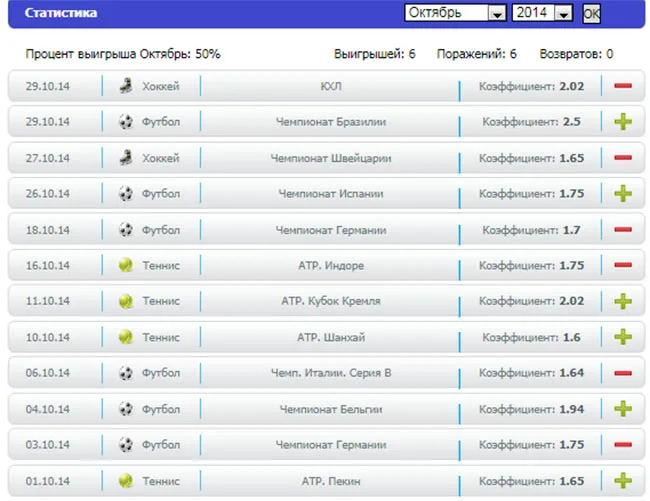Click the date 11.10.14
The image size is (650, 501).
click(x=48, y=301)
